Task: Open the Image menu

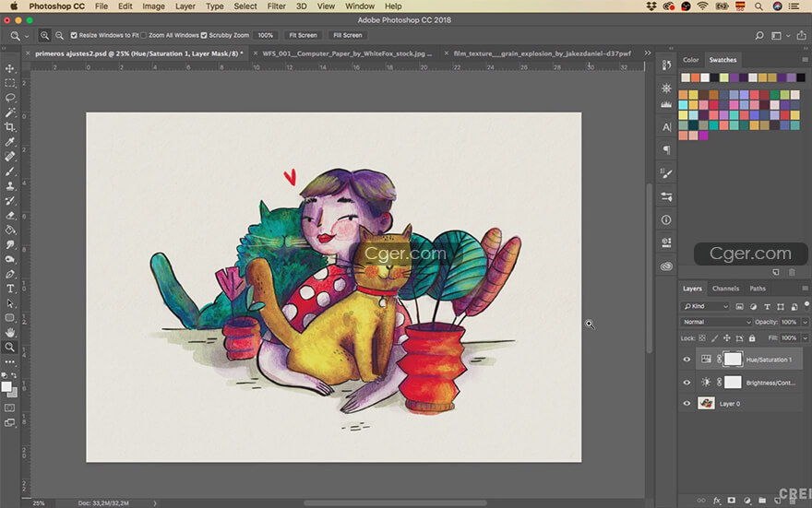Action: pos(153,6)
